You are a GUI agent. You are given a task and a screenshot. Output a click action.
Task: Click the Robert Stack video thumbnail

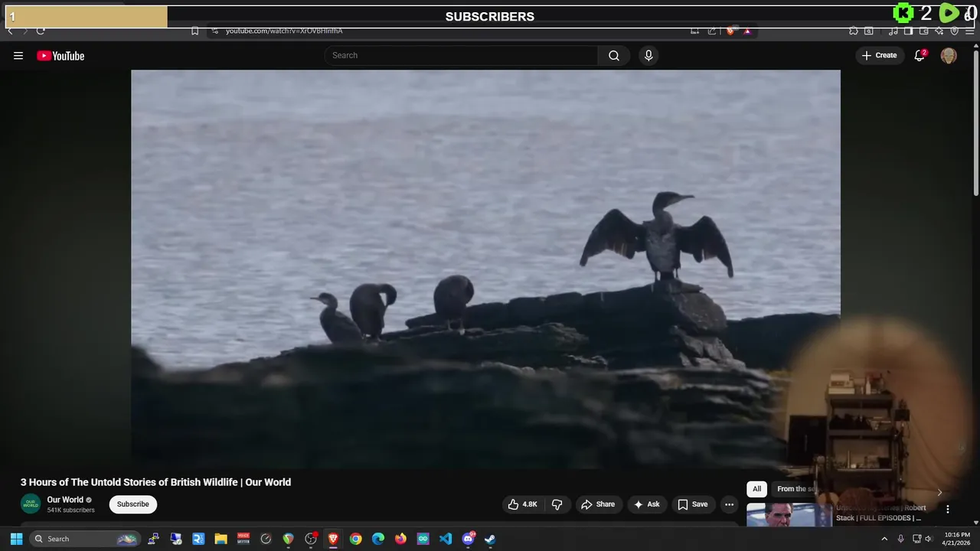pyautogui.click(x=789, y=514)
